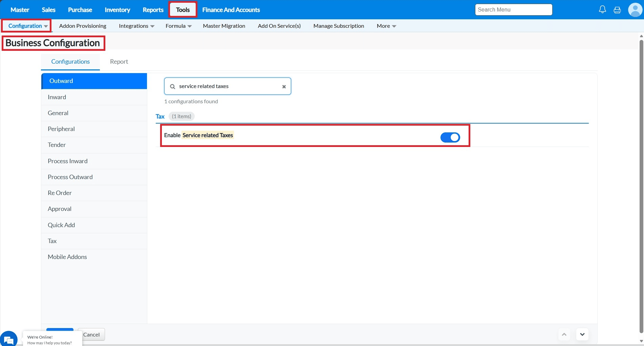644x346 pixels.
Task: Expand the Configuration dropdown menu
Action: 28,26
